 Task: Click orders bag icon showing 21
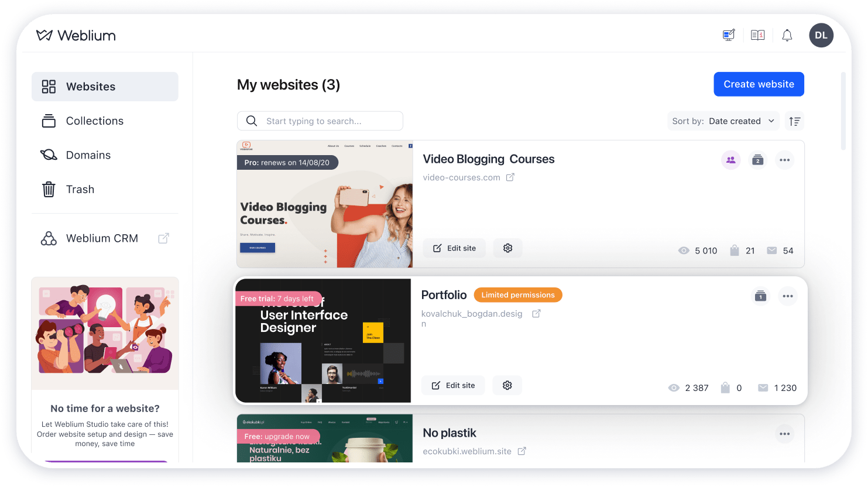coord(735,251)
